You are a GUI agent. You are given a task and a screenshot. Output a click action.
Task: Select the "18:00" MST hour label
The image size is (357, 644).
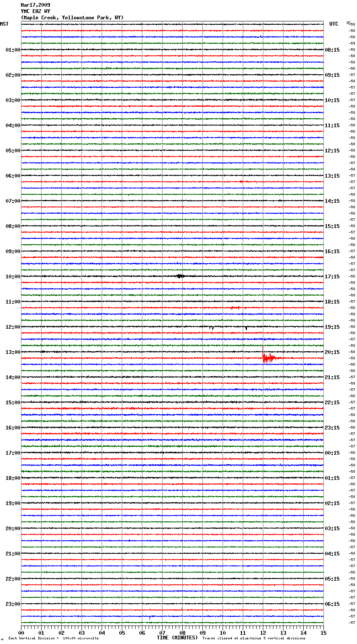click(x=13, y=478)
